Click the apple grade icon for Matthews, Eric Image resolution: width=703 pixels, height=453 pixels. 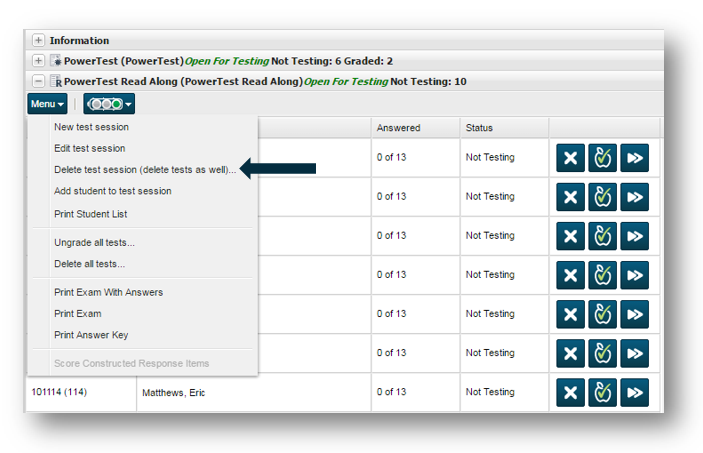pyautogui.click(x=602, y=392)
